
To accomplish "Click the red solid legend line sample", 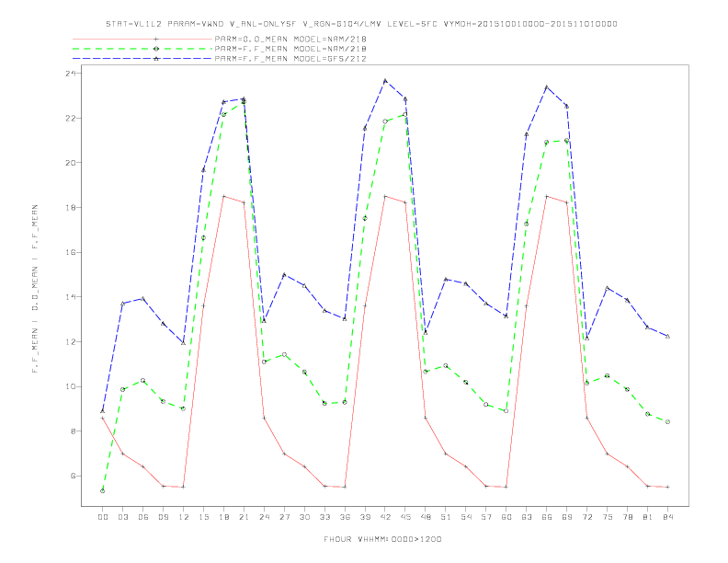I will point(142,39).
